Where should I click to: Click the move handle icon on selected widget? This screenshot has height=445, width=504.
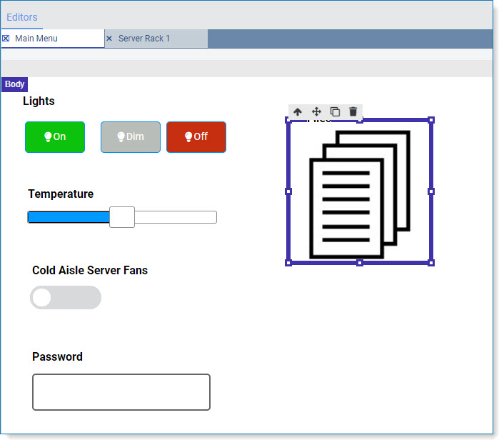[317, 112]
